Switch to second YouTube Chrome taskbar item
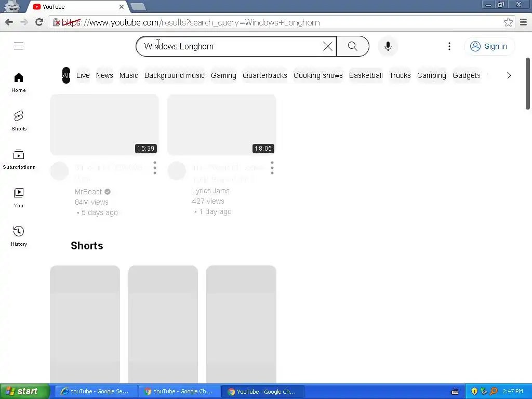Viewport: 532px width, 399px height. coord(179,392)
